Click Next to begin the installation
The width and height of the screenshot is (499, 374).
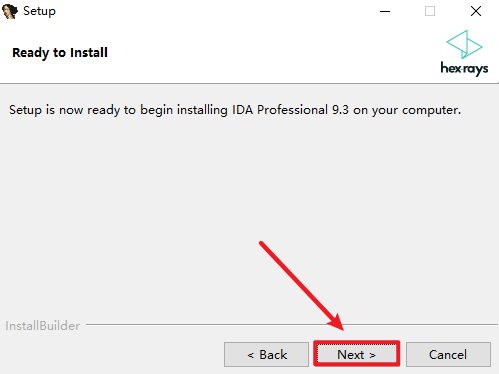coord(356,354)
